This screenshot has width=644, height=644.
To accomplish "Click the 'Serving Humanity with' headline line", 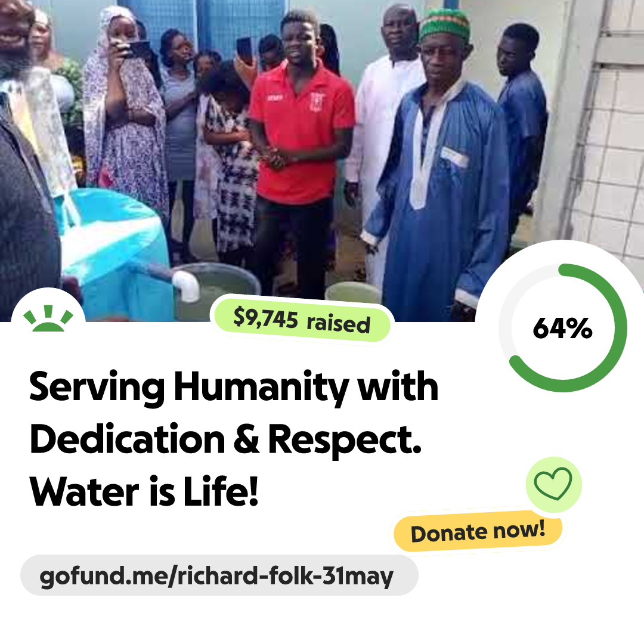I will [234, 388].
